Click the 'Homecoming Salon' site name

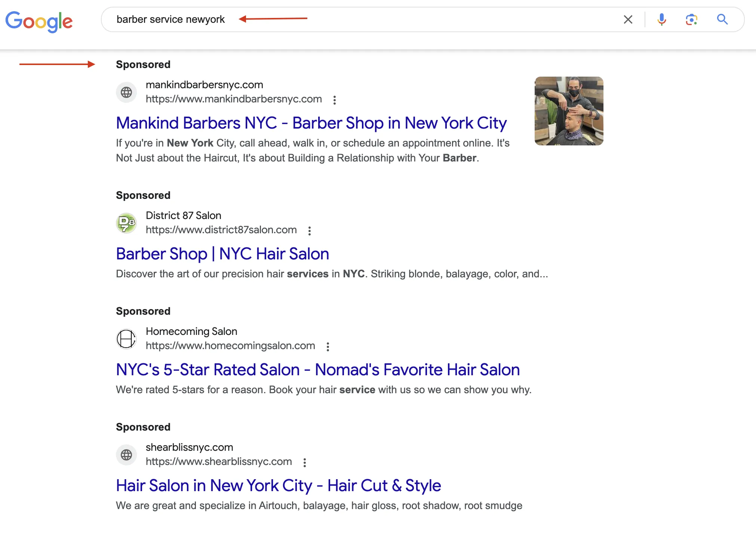point(191,332)
